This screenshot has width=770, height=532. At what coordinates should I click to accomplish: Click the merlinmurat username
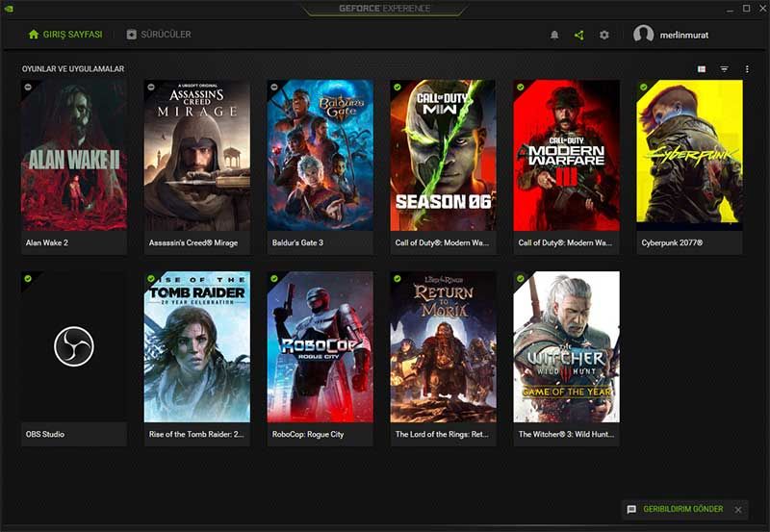click(x=684, y=35)
